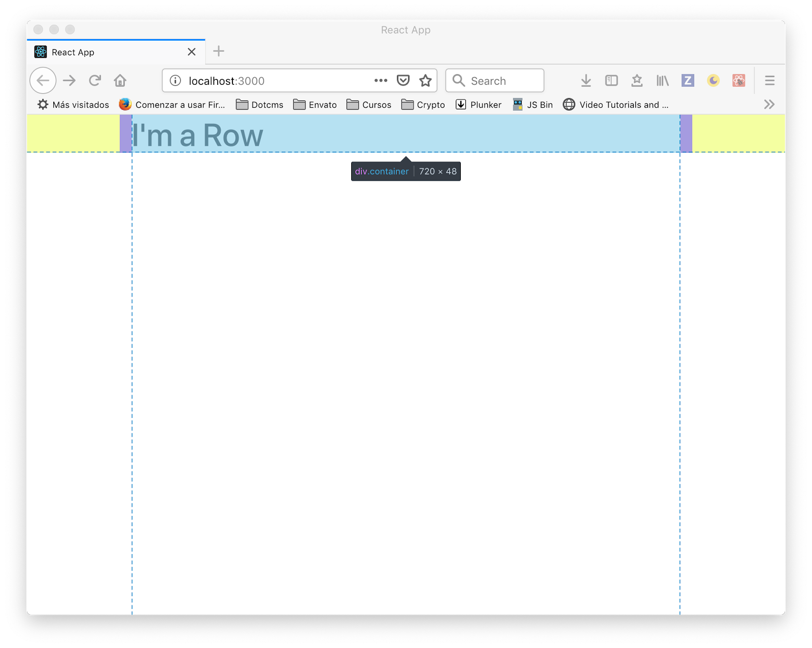812x648 pixels.
Task: Toggle the sidebar view
Action: (x=611, y=80)
